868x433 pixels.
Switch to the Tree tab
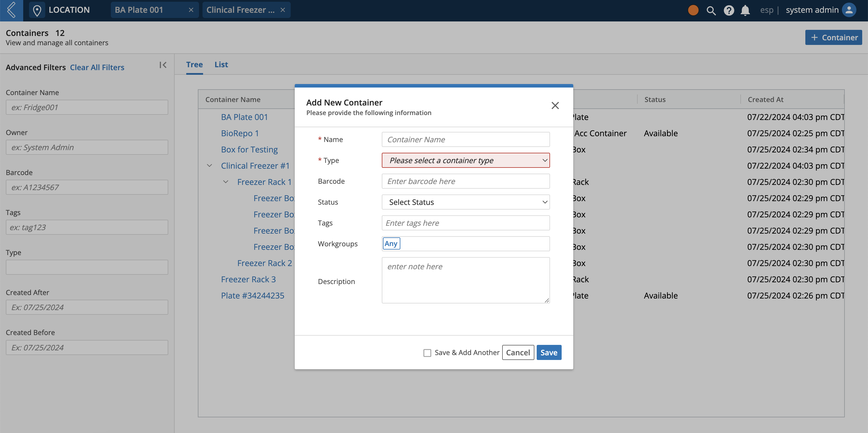coord(194,65)
